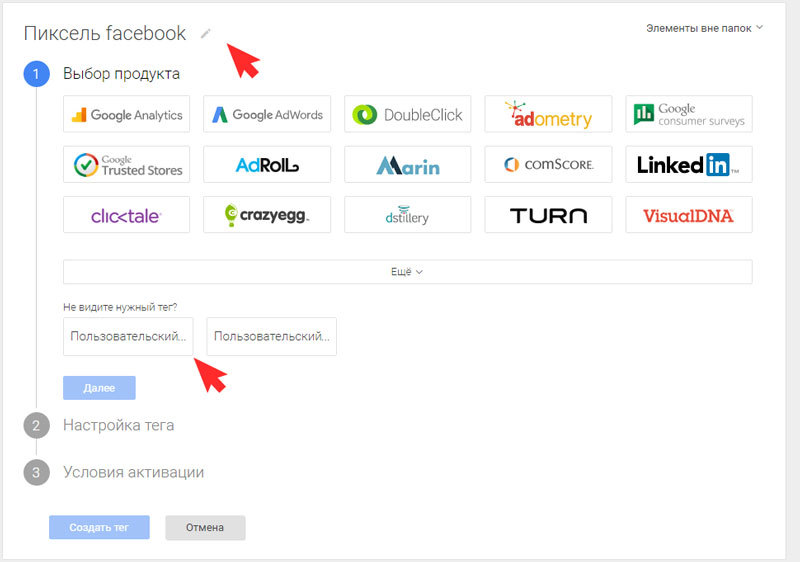
Task: Open step 2 Настройка тега
Action: point(118,425)
